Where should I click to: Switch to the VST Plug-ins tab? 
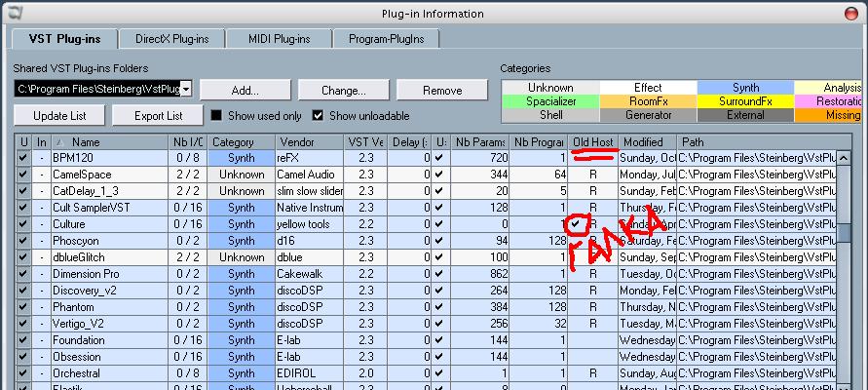pyautogui.click(x=64, y=39)
